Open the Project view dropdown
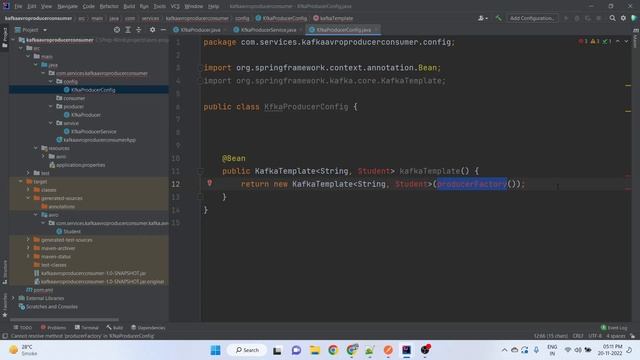This screenshot has height=360, width=640. click(x=31, y=30)
